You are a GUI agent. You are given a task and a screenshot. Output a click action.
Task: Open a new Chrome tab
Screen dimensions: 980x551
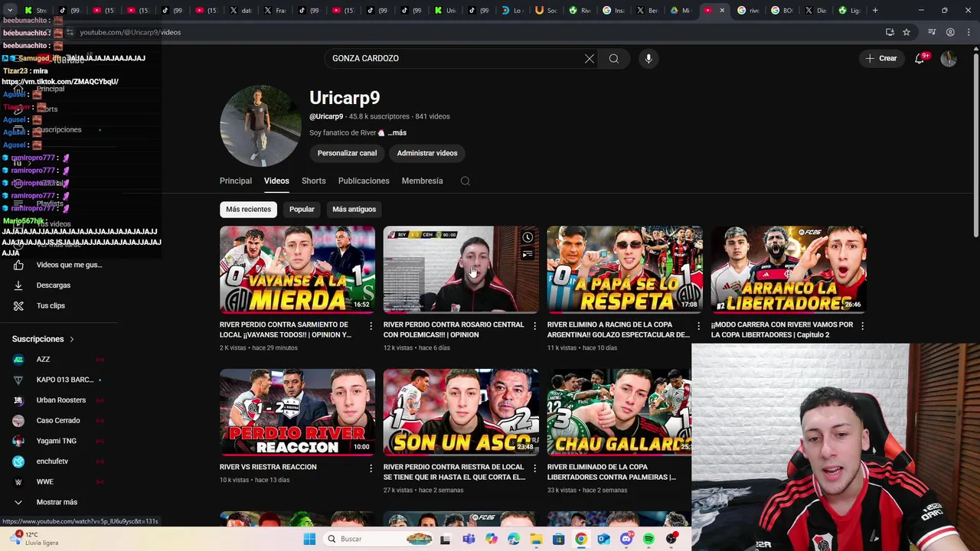[x=875, y=10]
